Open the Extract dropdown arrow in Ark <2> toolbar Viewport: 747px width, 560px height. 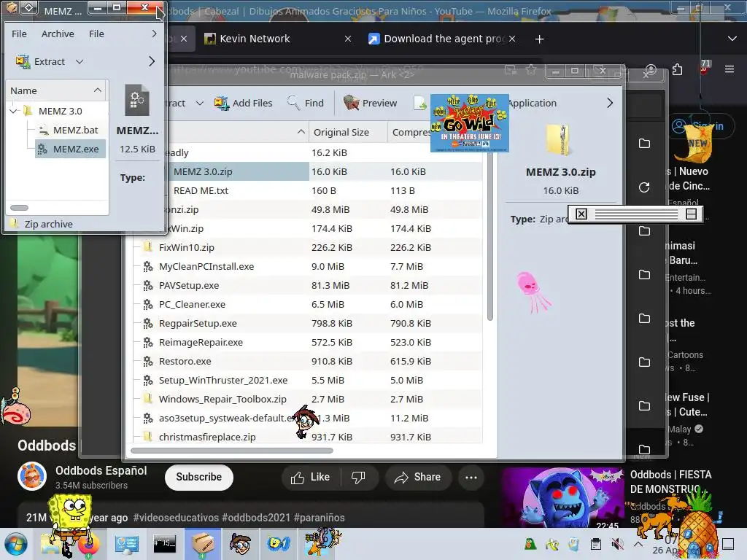[200, 103]
